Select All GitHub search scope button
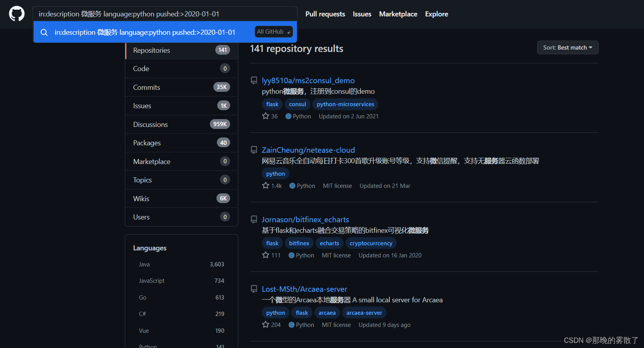644x348 pixels. point(274,32)
